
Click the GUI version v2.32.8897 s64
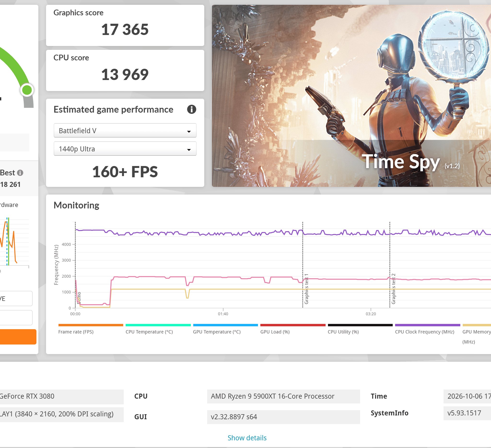pos(283,417)
